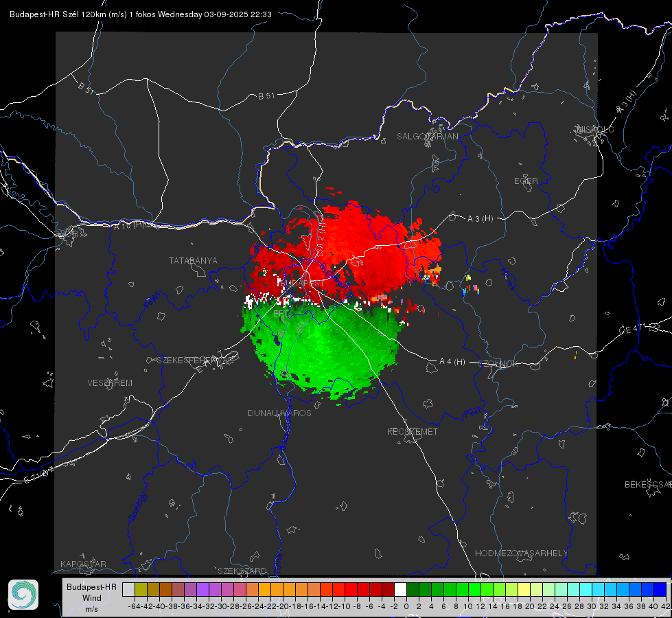Select the SZEKSZÁRD city label
This screenshot has height=618, width=672.
(242, 571)
